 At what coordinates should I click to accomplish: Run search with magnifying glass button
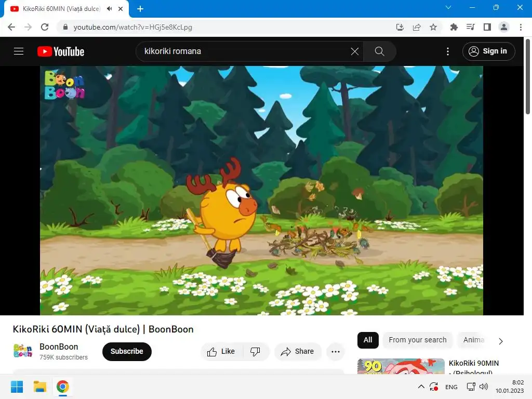[379, 51]
